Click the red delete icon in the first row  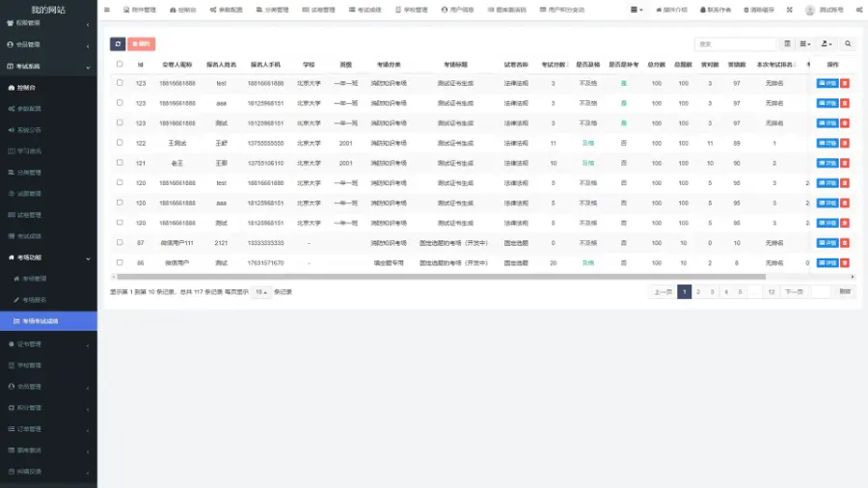(x=845, y=83)
